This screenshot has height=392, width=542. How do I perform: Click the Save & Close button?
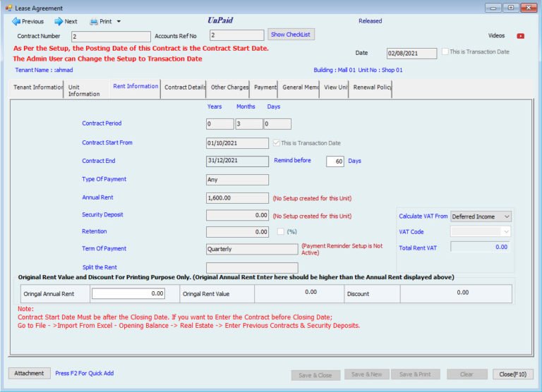pos(315,375)
